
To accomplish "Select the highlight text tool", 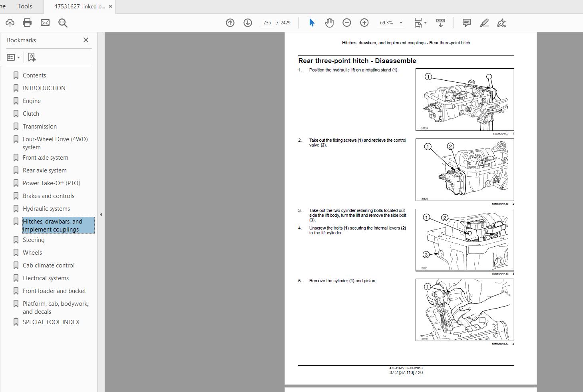I will (484, 23).
